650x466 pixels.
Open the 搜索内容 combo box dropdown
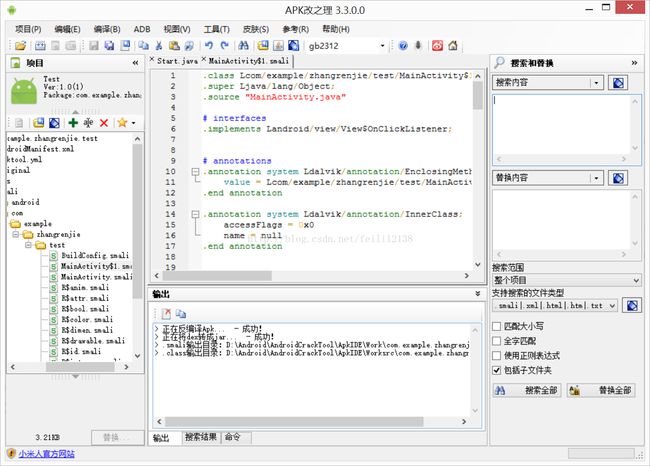(596, 83)
